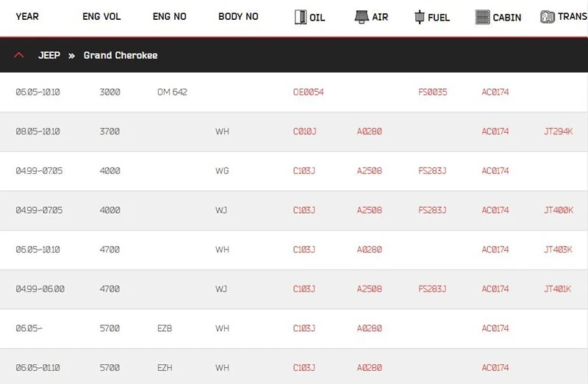Click the cabin filter icon in header
This screenshot has height=384, width=588.
483,17
